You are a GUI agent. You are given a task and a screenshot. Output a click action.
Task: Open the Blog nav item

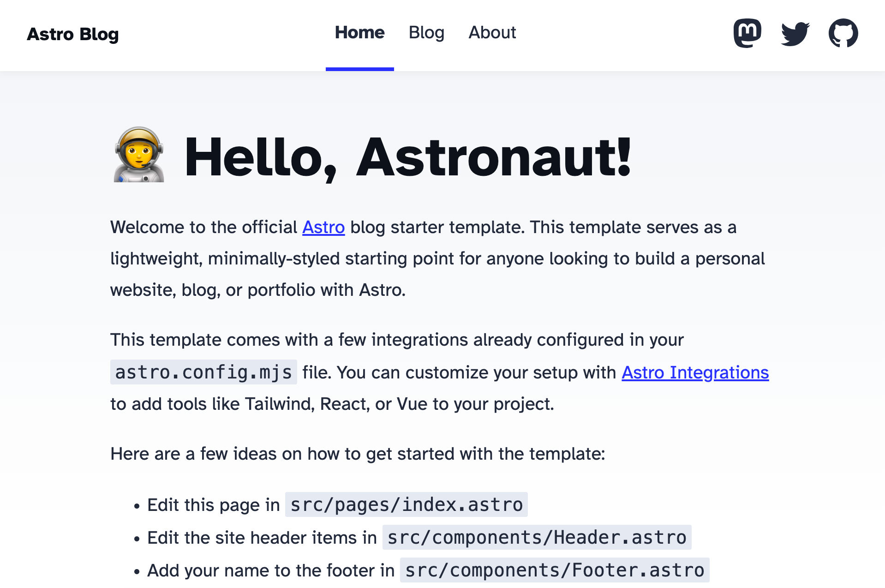pyautogui.click(x=426, y=33)
